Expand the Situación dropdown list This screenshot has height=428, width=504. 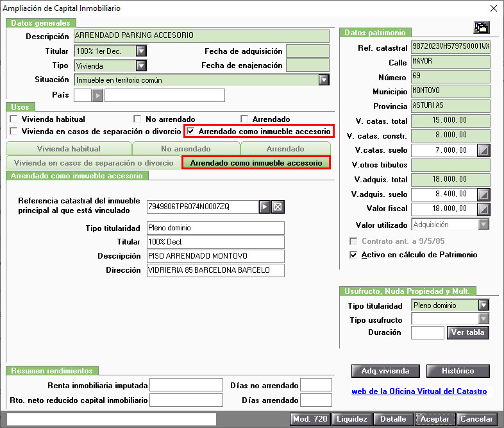tap(324, 80)
